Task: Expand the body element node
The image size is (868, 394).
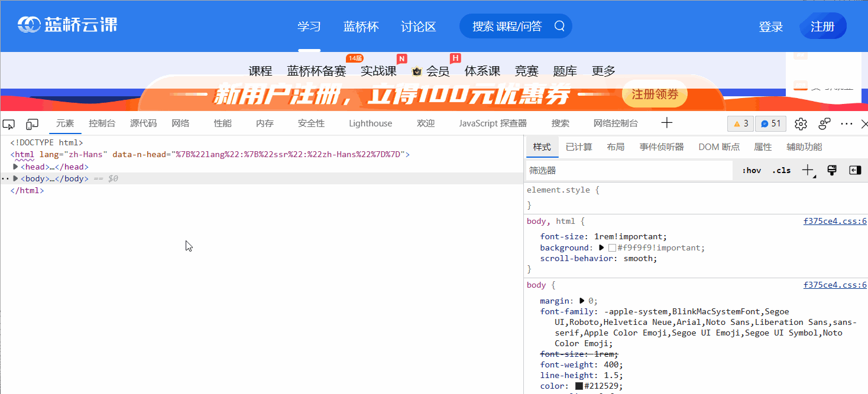Action: click(15, 178)
